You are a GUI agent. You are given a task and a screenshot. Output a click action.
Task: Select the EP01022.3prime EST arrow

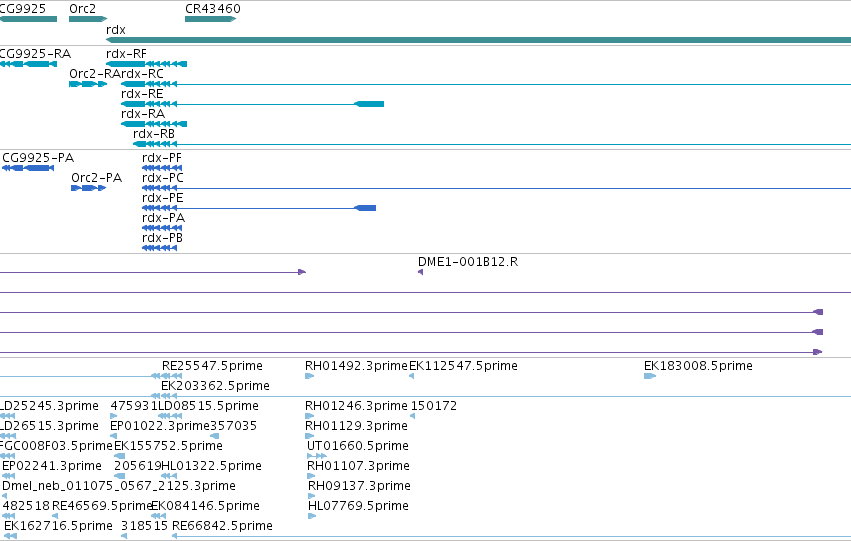(x=113, y=436)
